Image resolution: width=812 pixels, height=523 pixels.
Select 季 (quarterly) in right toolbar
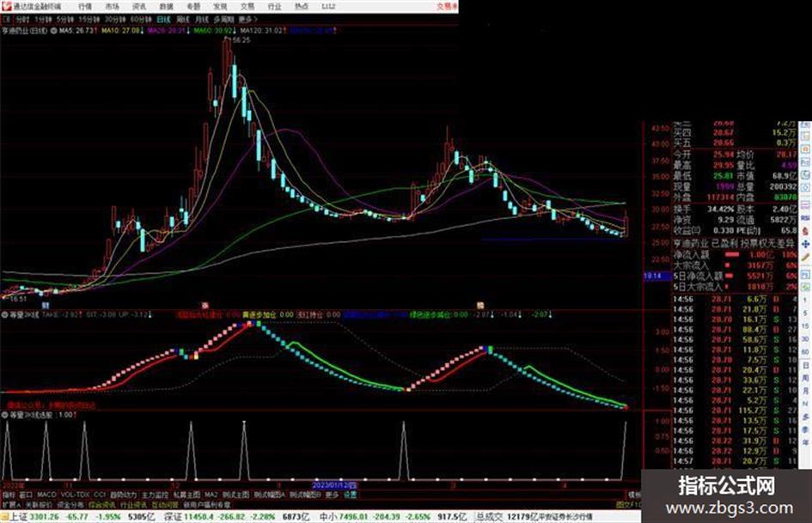[805, 429]
